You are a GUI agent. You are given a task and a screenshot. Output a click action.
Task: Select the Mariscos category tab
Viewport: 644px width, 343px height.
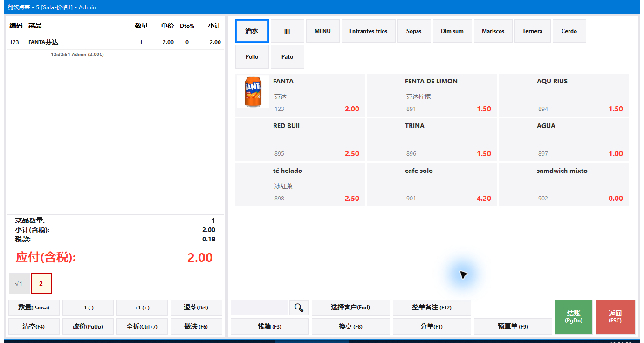click(x=493, y=31)
